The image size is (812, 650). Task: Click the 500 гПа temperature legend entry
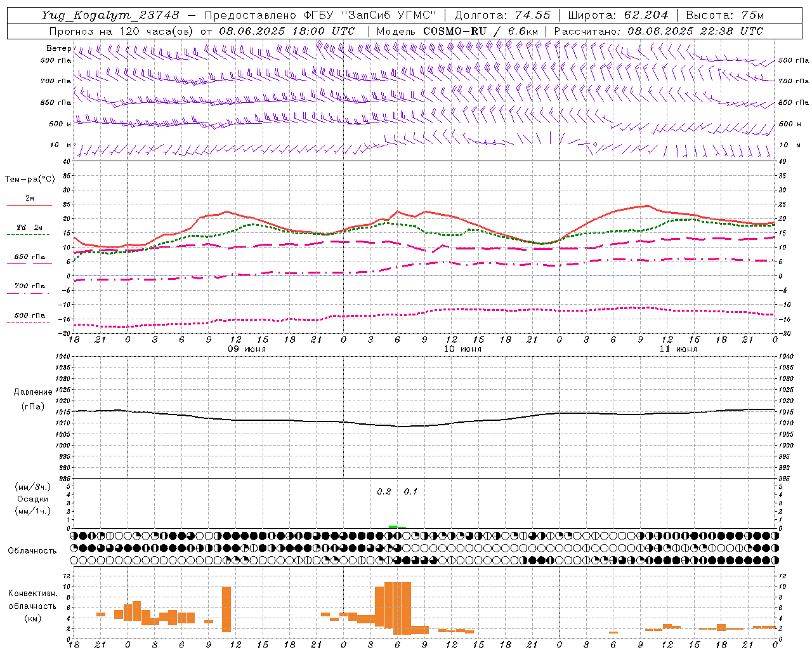click(x=29, y=315)
